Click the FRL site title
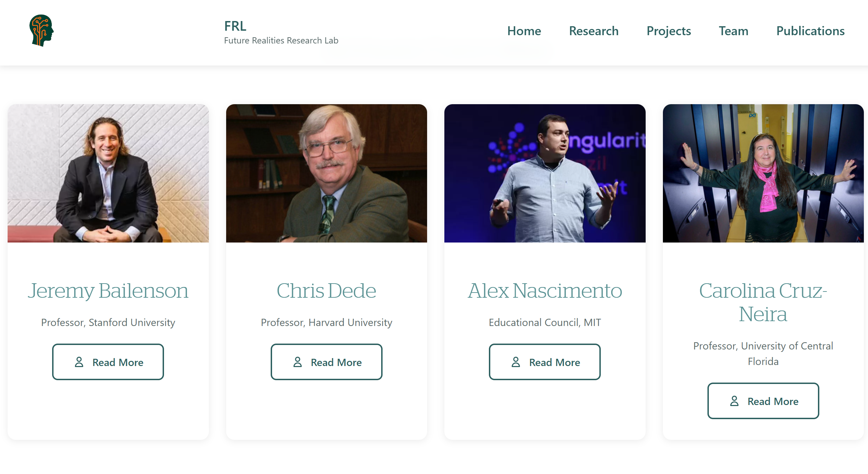The width and height of the screenshot is (868, 474). coord(235,26)
